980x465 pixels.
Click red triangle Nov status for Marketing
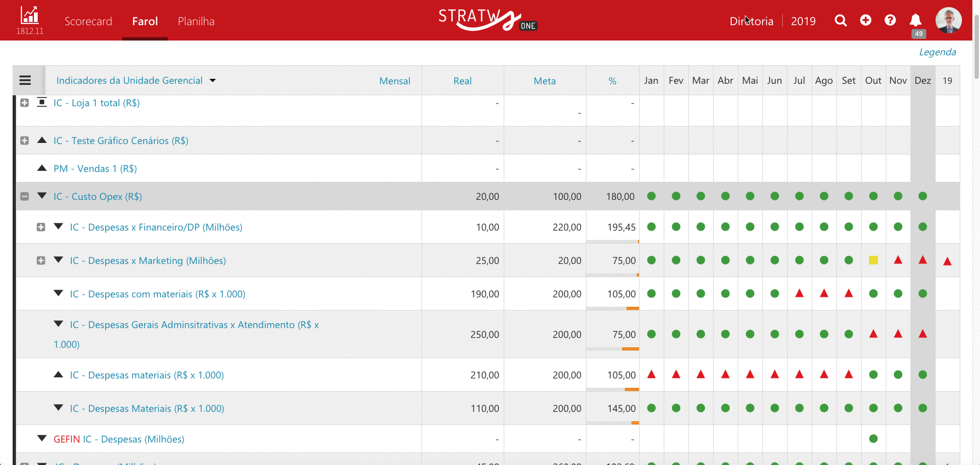[898, 260]
